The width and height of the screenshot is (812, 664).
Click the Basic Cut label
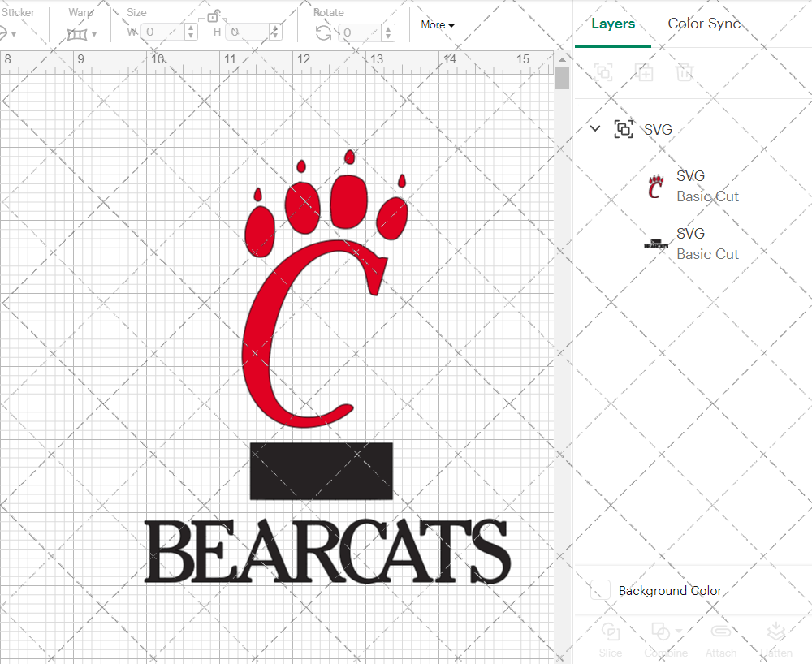point(707,196)
